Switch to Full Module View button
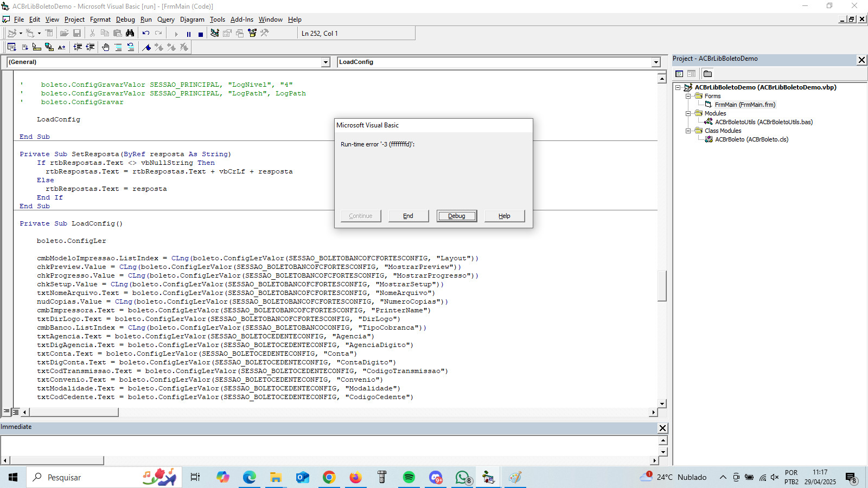This screenshot has height=488, width=868. pos(15,412)
